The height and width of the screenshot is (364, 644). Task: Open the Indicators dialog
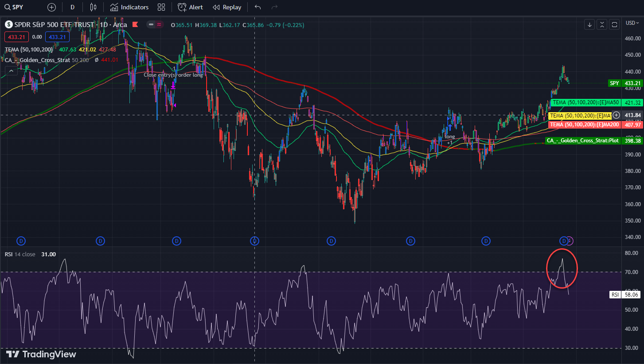click(x=129, y=7)
